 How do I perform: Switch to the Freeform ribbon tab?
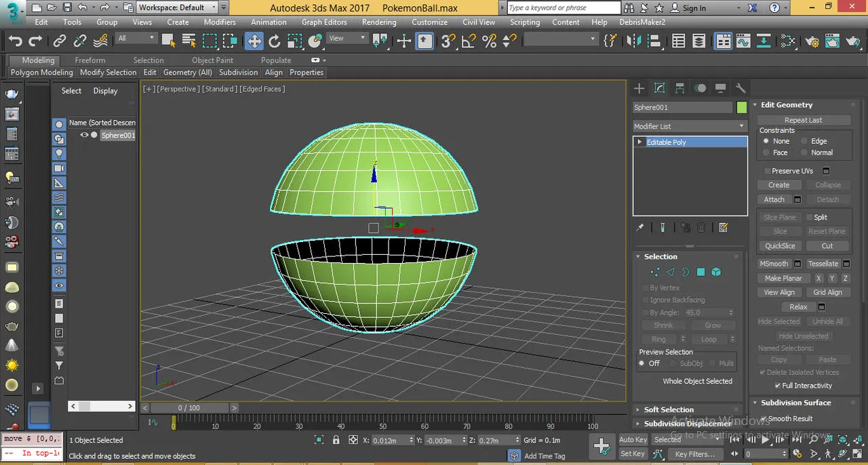[x=90, y=60]
